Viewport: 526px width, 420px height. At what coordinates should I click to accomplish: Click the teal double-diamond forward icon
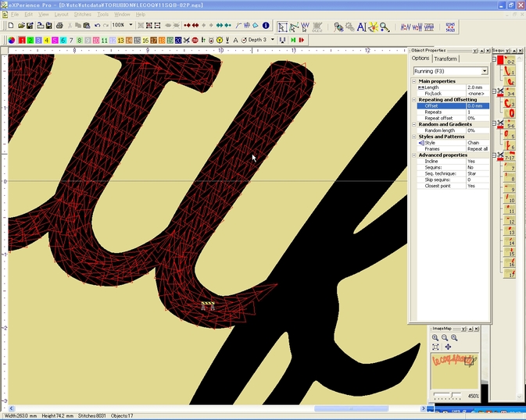pos(220,26)
